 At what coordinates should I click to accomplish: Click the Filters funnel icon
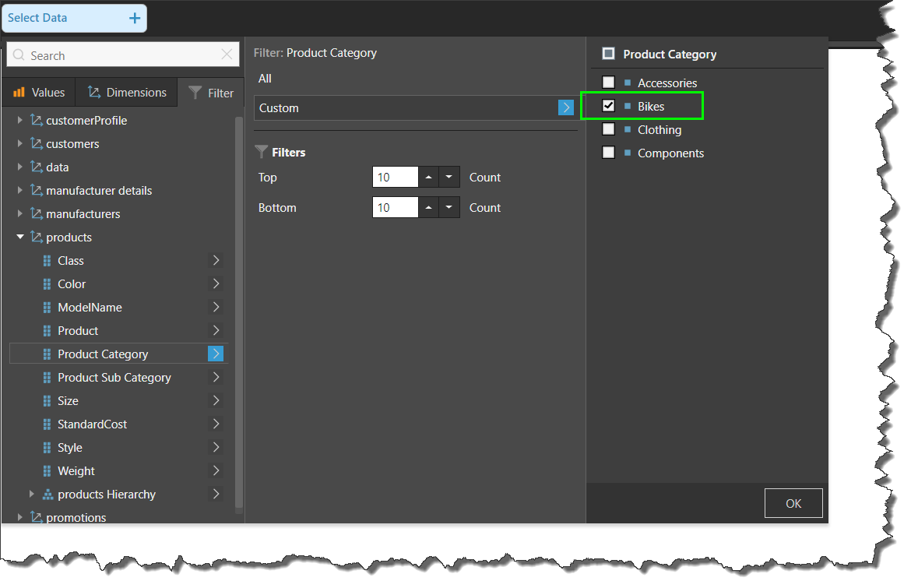click(x=262, y=152)
